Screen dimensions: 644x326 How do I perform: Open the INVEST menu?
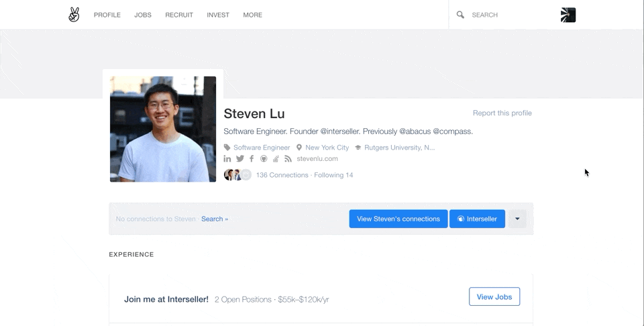[x=218, y=15]
